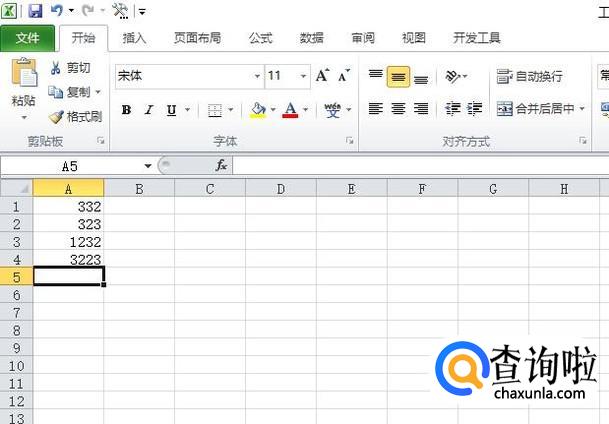Click the Save icon in quick access toolbar
This screenshot has height=424, width=609.
[35, 10]
